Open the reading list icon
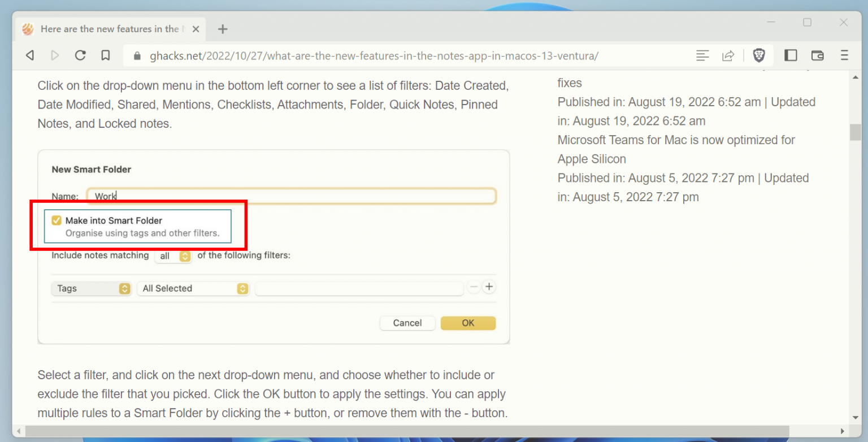Image resolution: width=868 pixels, height=442 pixels. [702, 55]
